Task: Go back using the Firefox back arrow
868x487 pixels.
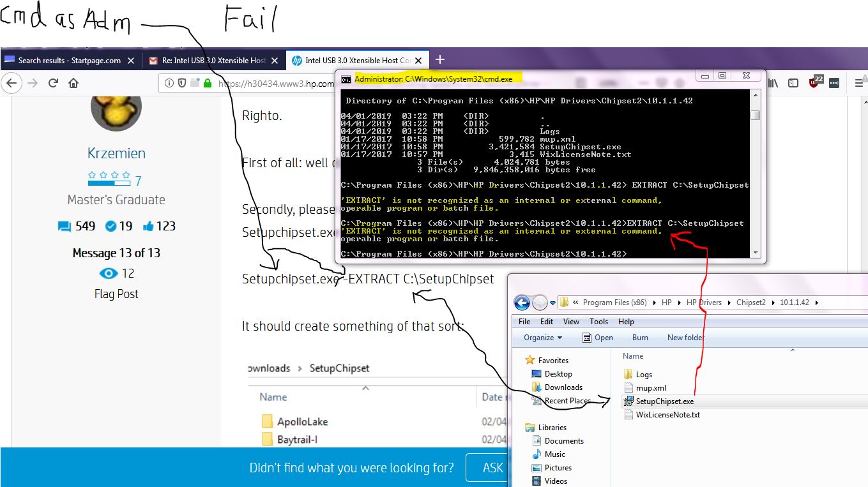Action: [12, 83]
